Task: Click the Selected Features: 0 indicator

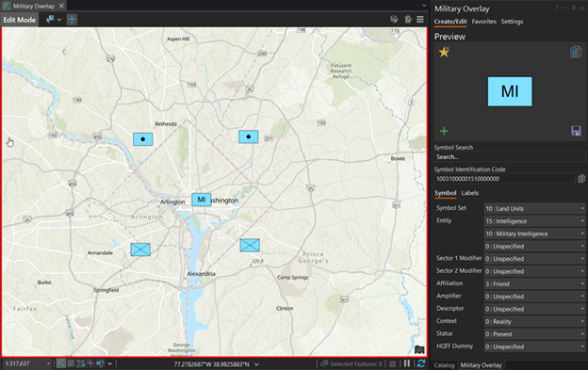Action: coord(351,364)
